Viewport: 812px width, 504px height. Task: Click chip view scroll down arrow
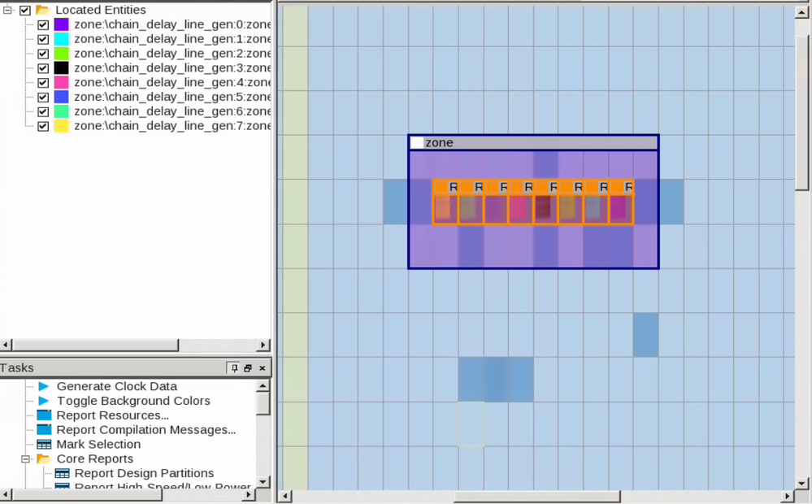coord(801,484)
